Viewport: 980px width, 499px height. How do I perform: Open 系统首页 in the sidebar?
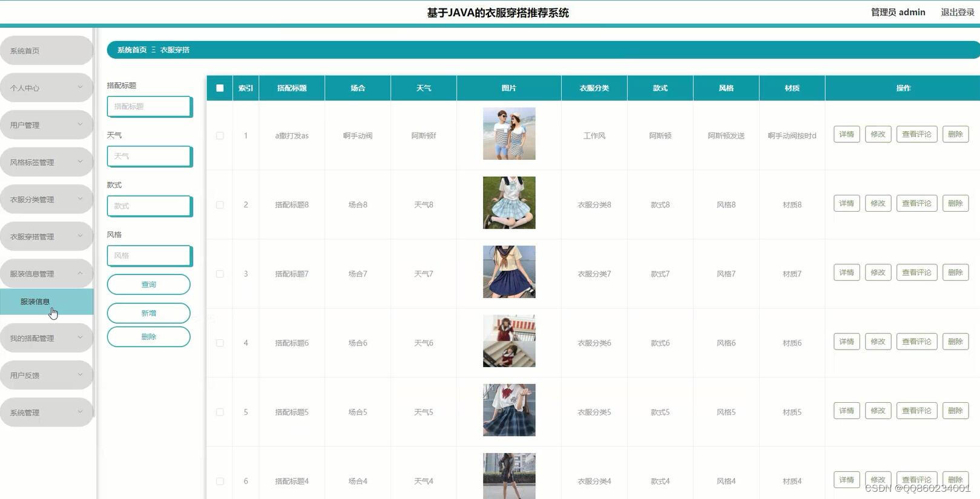point(47,51)
